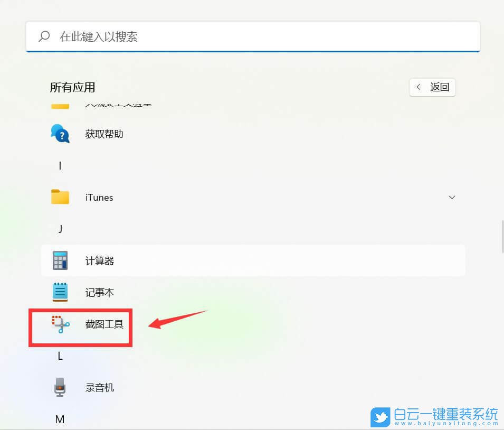Open 获取帮助 via its speech-bubble icon
Viewport: 504px width, 430px height.
pyautogui.click(x=60, y=134)
